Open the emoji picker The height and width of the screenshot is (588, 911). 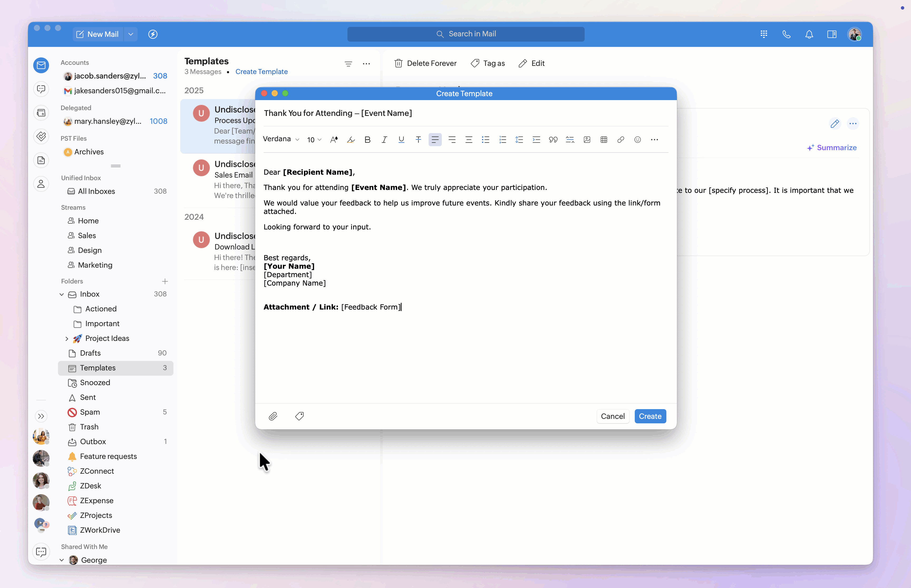pyautogui.click(x=637, y=140)
